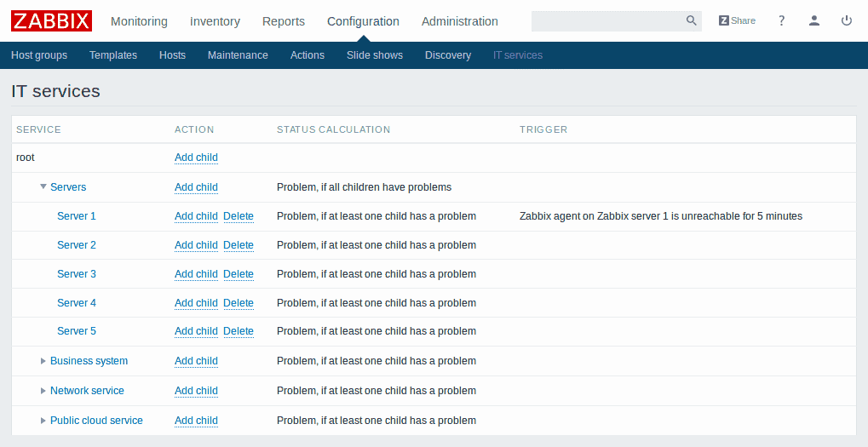Delete the Server 1 service
The height and width of the screenshot is (447, 868).
pos(239,216)
